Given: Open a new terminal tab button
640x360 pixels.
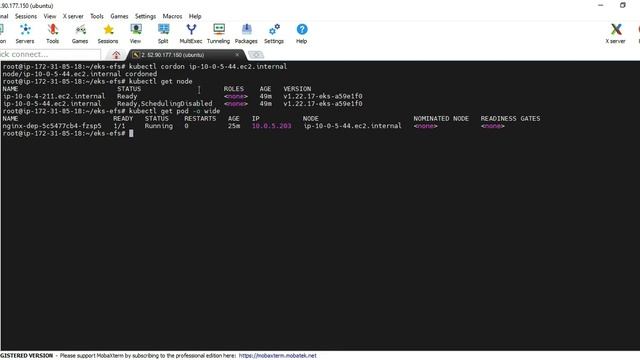Looking at the screenshot, I should coord(256,55).
